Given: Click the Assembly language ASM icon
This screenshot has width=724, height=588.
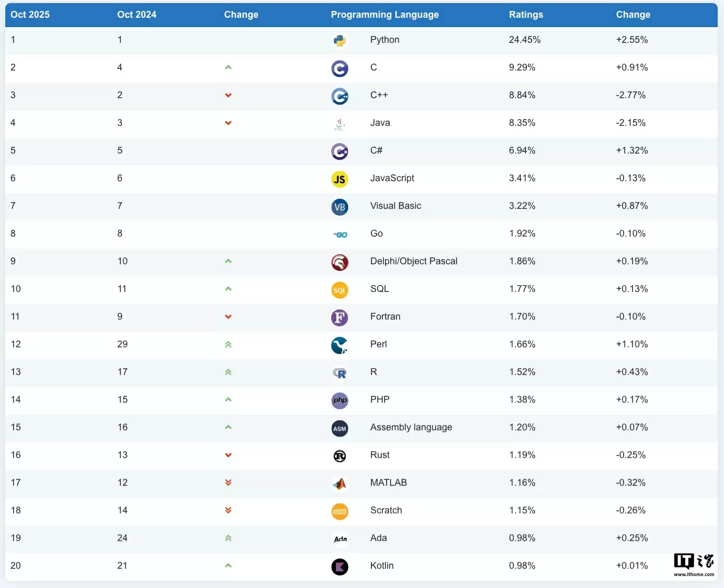Looking at the screenshot, I should [x=340, y=428].
